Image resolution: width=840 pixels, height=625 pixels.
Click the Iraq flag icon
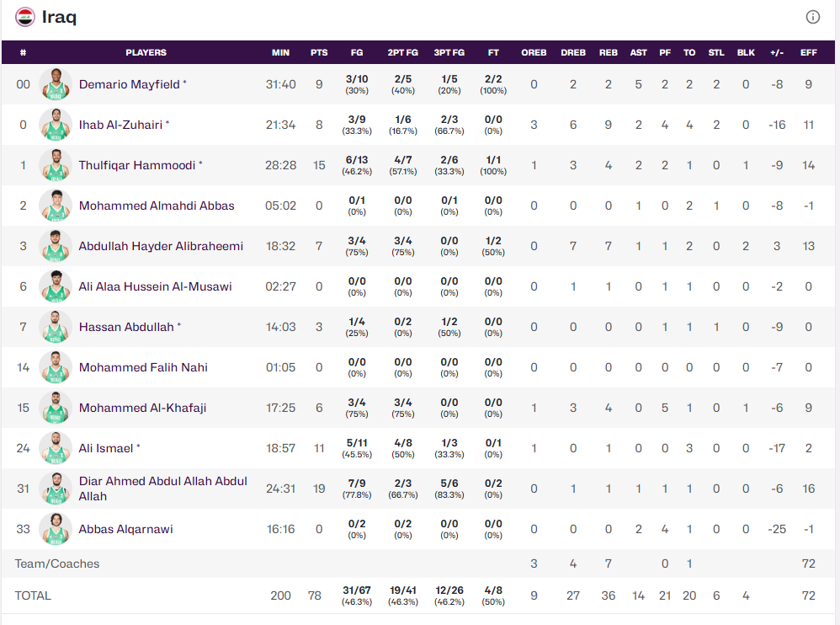click(25, 17)
